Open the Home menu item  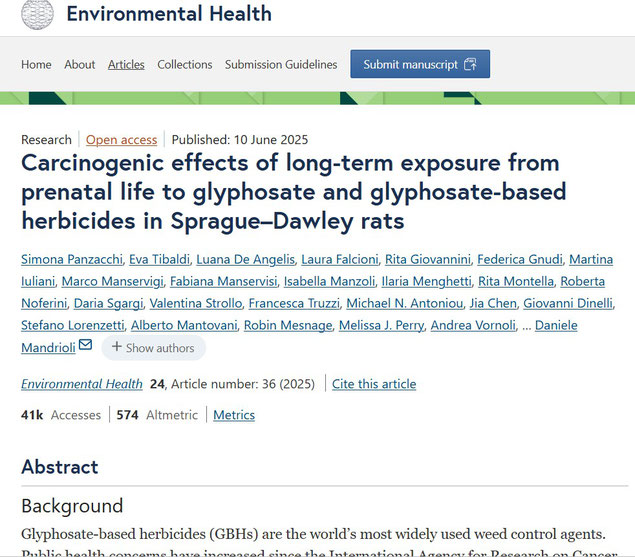(x=36, y=64)
